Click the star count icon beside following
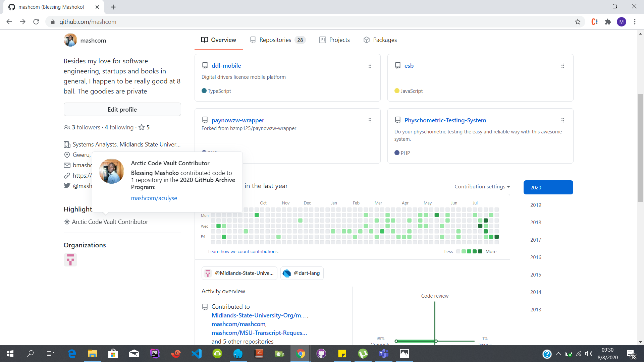 [x=142, y=127]
